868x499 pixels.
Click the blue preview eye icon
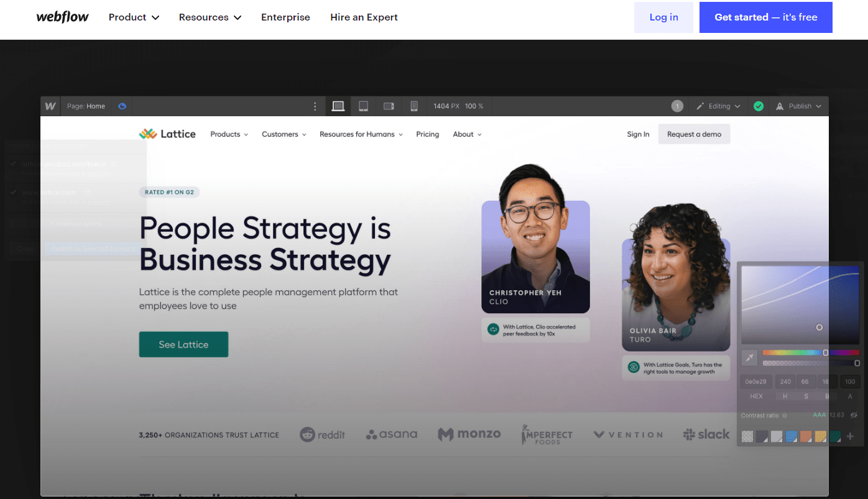pyautogui.click(x=122, y=106)
